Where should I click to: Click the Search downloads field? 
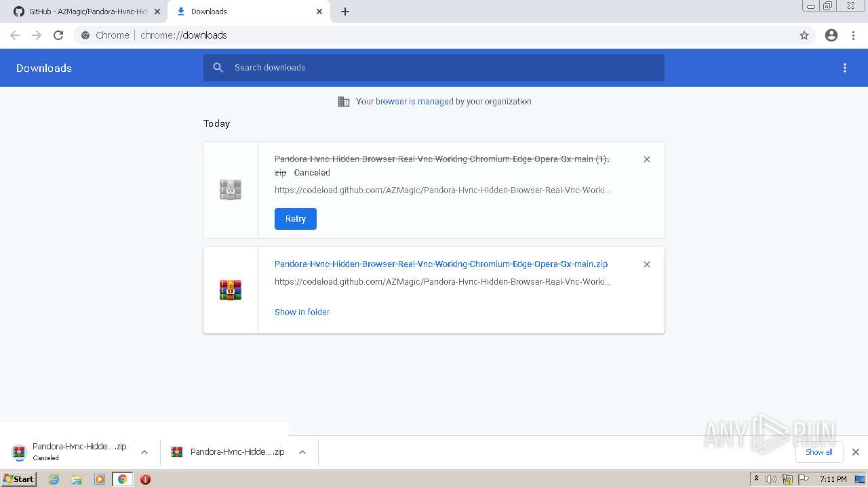[x=434, y=68]
